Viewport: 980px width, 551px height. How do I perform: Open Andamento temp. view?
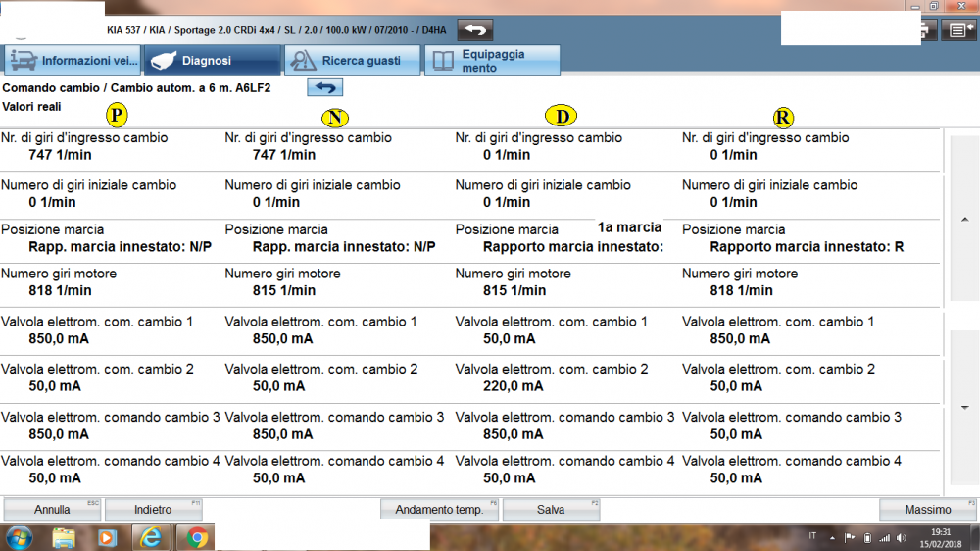(439, 510)
